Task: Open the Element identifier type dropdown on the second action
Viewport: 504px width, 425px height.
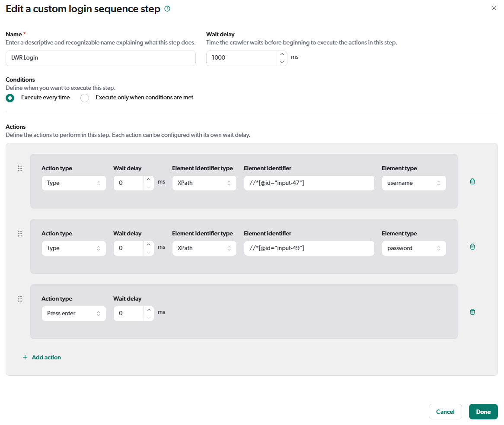Action: 204,248
